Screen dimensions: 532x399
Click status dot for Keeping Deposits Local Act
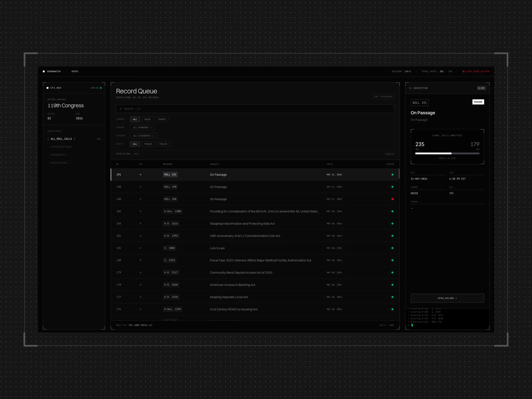coord(392,297)
